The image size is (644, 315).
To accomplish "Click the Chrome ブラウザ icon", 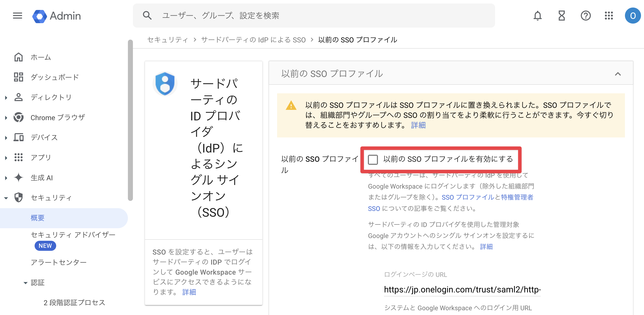I will [x=19, y=117].
